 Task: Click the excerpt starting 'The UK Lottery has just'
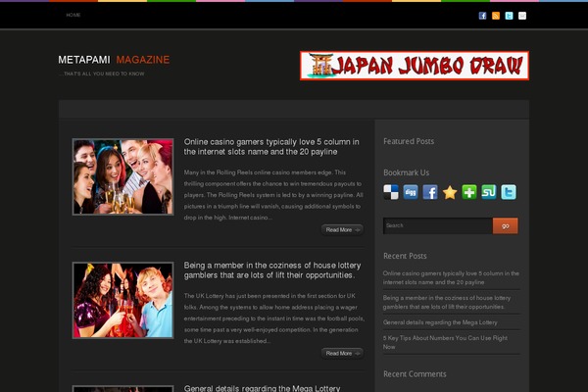click(273, 318)
